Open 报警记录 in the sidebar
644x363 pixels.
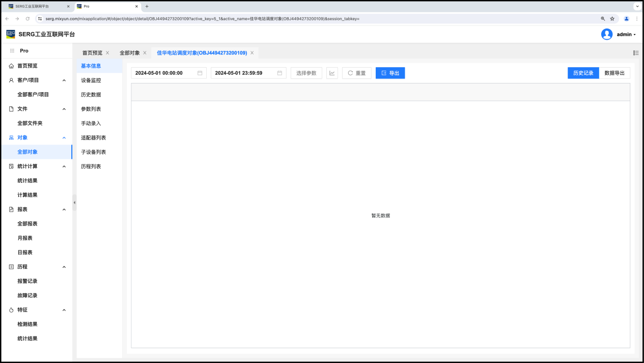coord(27,281)
